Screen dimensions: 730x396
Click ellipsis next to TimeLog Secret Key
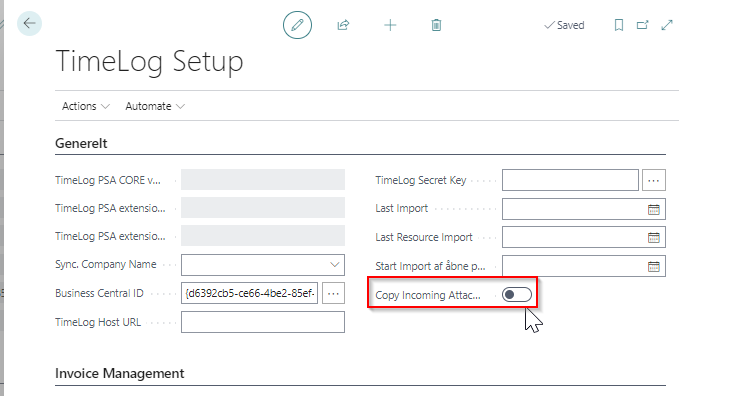654,180
